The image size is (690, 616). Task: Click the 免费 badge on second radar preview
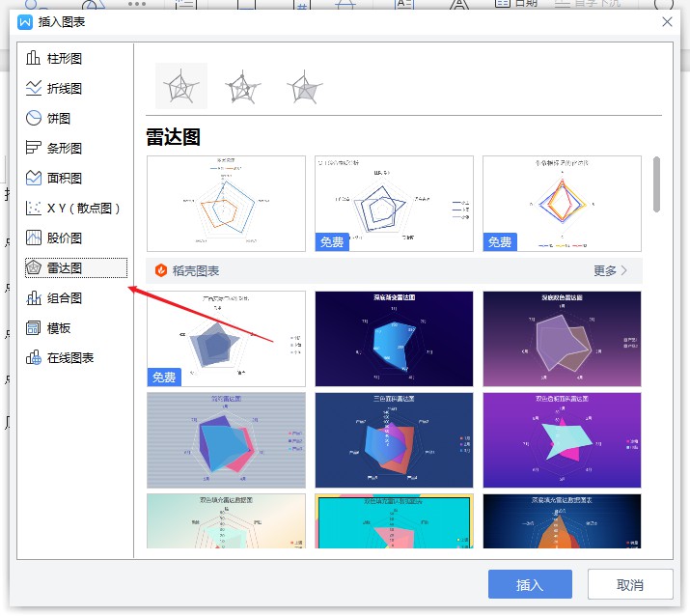click(332, 242)
